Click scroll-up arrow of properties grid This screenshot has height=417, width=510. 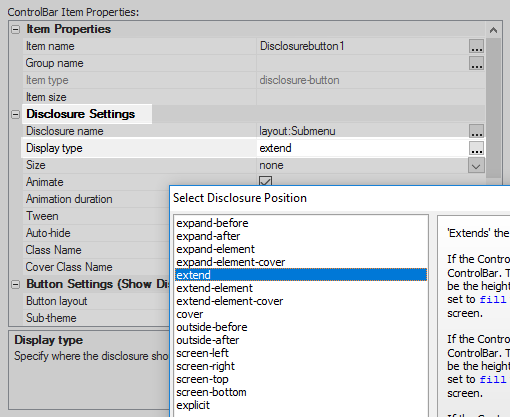point(493,30)
